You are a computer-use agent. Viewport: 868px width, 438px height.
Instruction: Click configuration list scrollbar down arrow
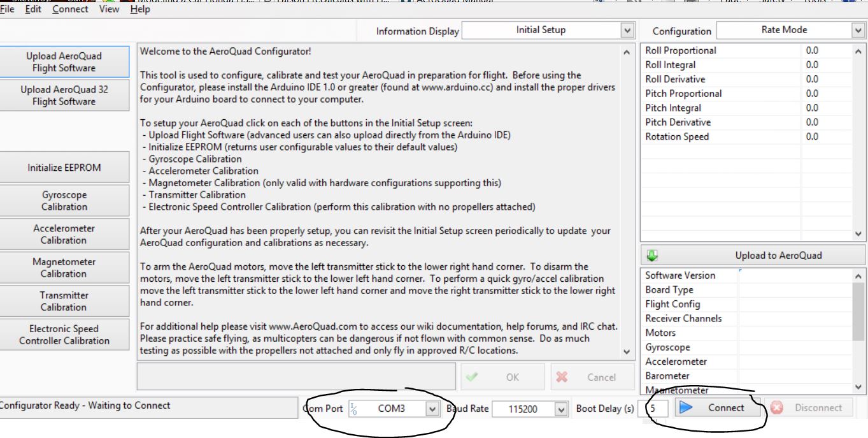coord(858,234)
